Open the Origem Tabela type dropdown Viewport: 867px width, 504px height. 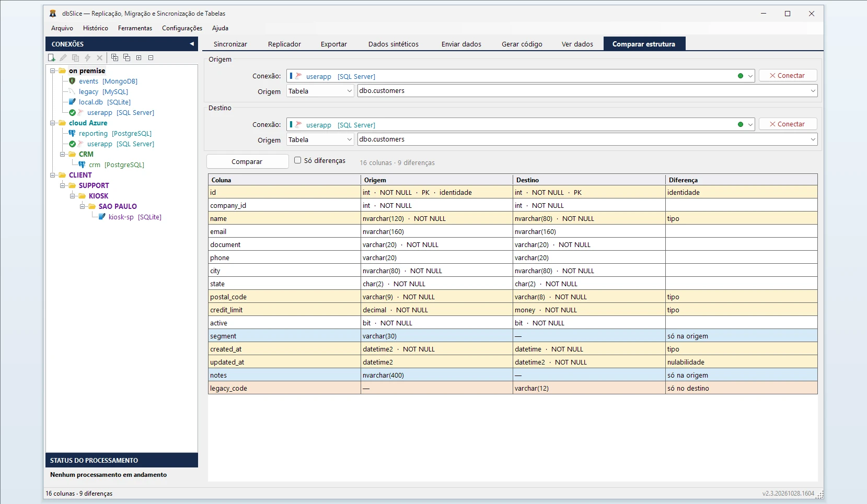(x=350, y=91)
